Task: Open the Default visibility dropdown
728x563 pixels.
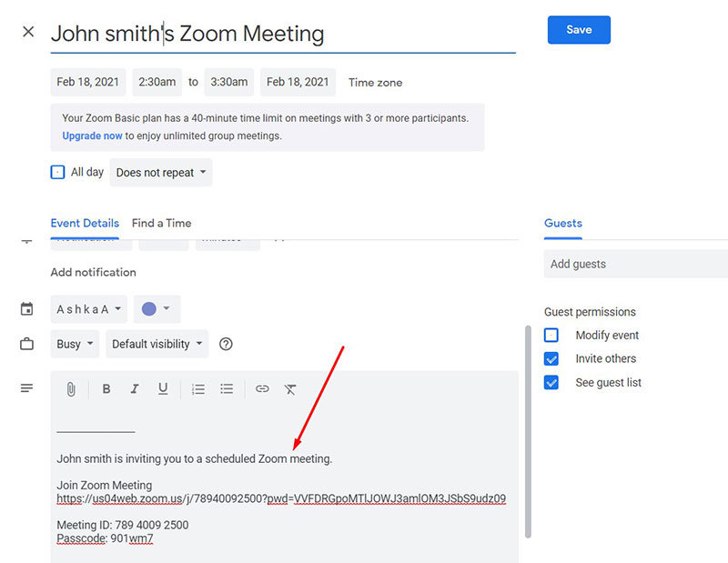Action: (x=157, y=344)
